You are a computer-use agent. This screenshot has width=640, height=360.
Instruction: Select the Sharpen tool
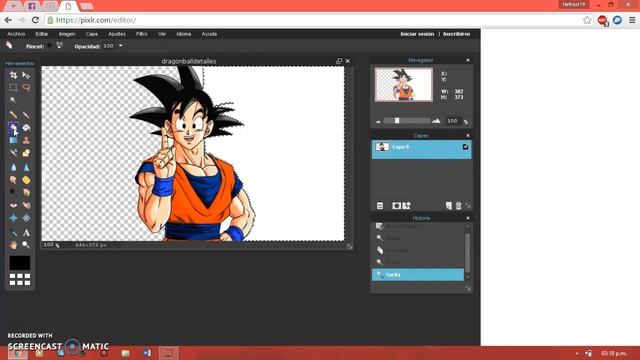point(26,167)
